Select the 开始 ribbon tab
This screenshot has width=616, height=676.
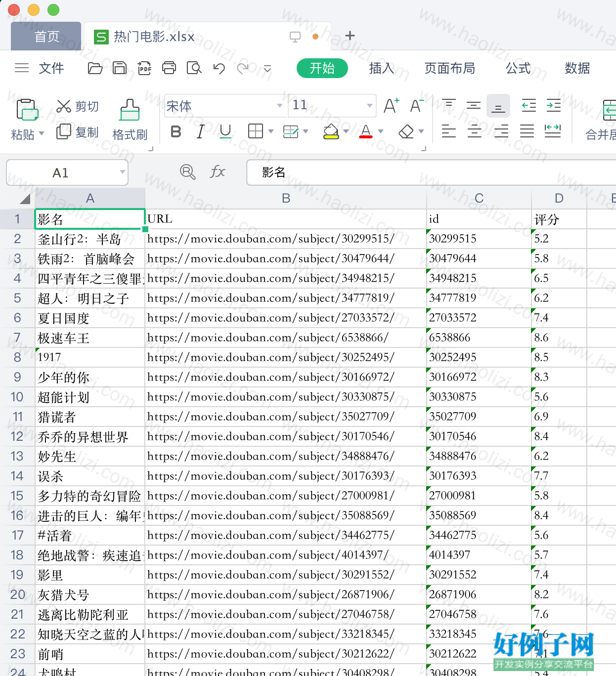(x=322, y=68)
